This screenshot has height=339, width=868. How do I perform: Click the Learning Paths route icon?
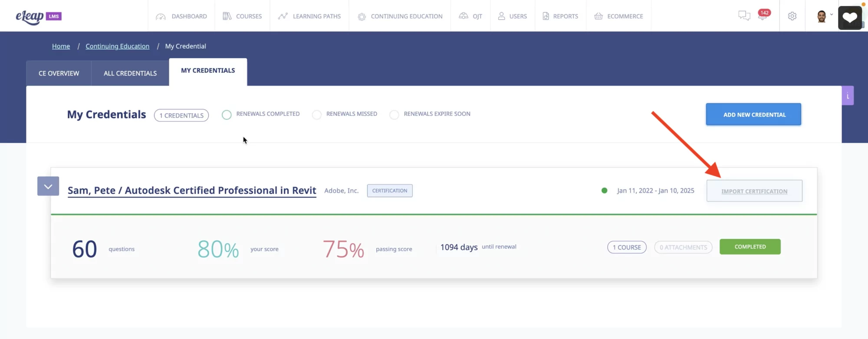283,16
